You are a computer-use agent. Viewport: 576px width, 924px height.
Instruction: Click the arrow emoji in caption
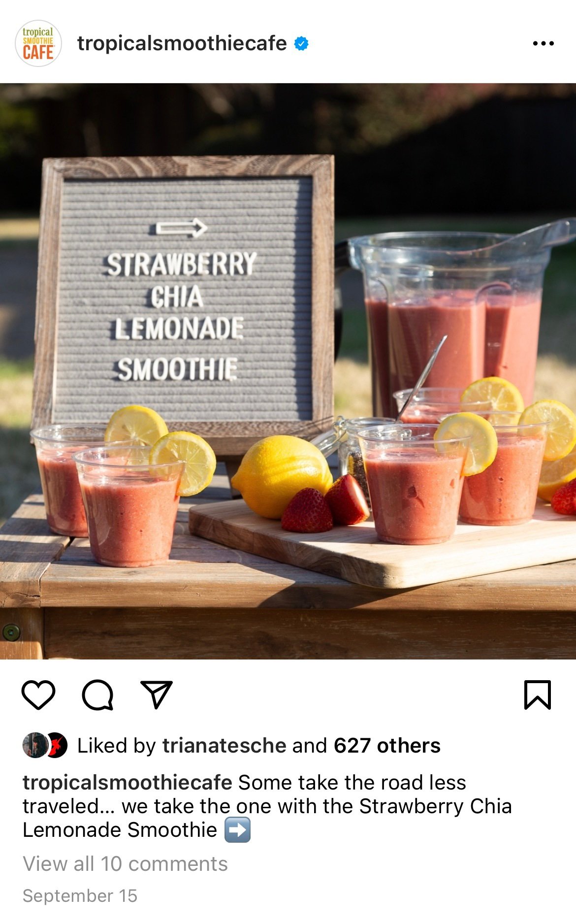[237, 830]
